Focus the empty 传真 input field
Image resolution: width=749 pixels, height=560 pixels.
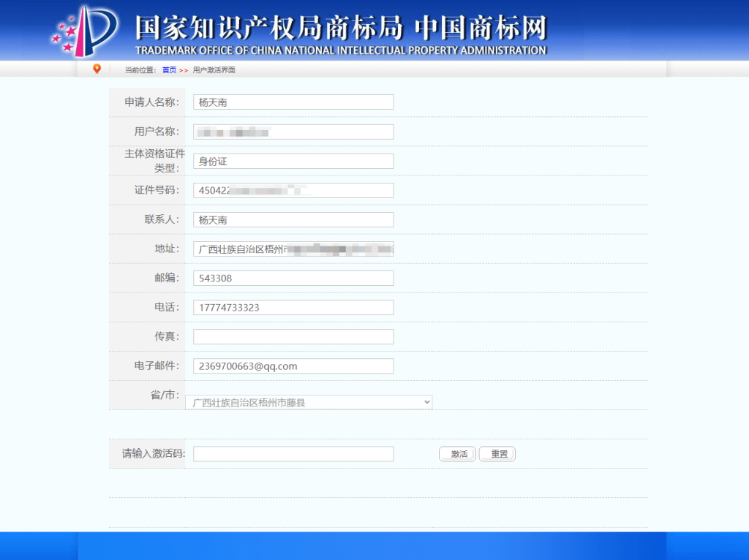293,336
